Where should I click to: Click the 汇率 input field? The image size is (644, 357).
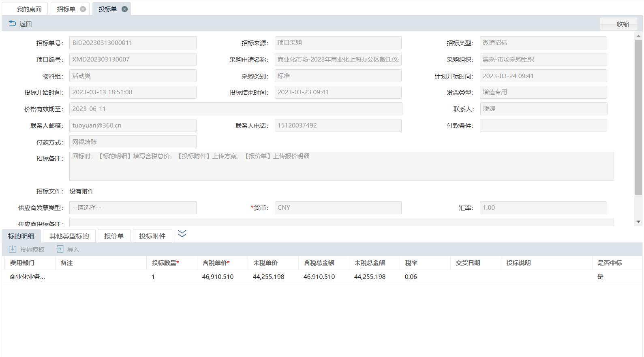tap(543, 208)
